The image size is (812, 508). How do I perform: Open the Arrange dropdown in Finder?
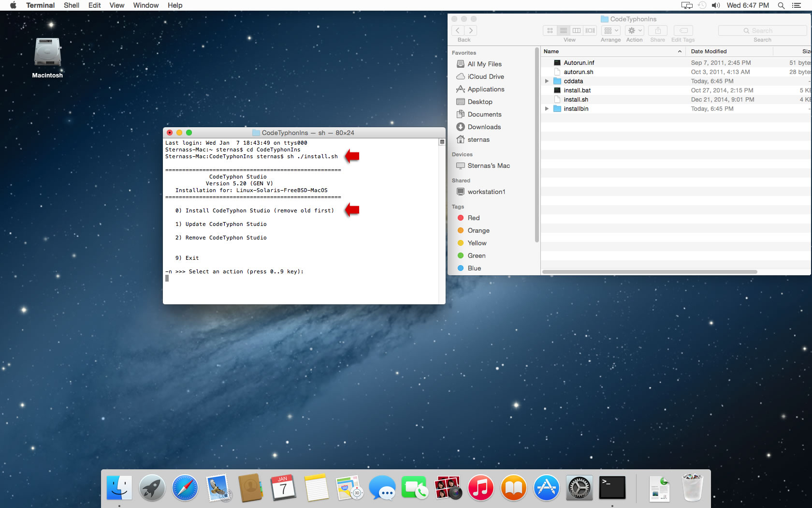(x=611, y=30)
